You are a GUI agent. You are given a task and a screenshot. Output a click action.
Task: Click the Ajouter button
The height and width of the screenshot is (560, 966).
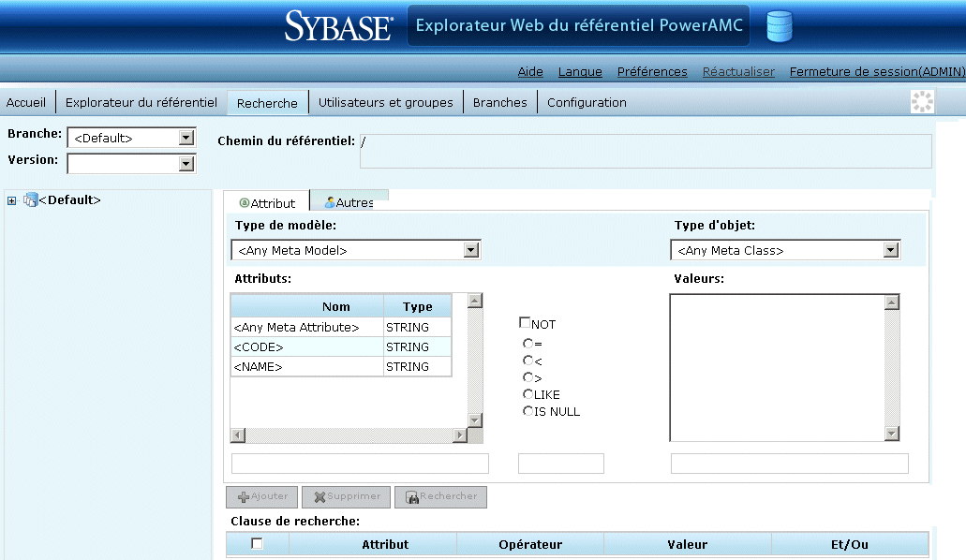(x=261, y=496)
